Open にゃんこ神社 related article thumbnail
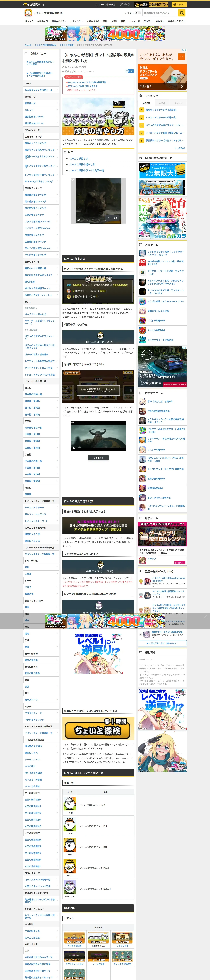The height and width of the screenshot is (980, 210). click(122, 937)
